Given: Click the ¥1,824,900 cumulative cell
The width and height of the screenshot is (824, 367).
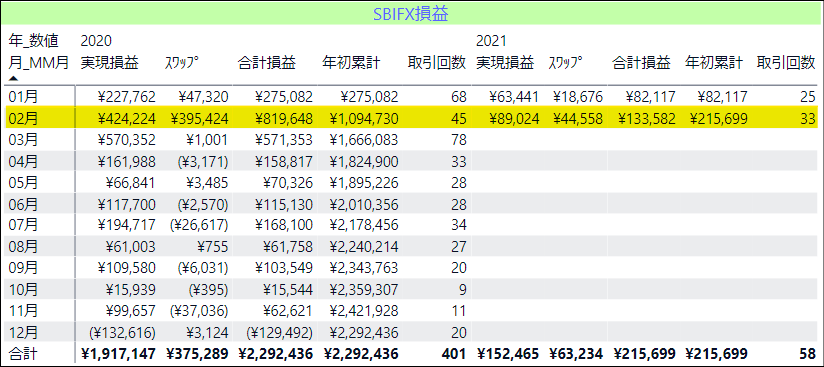Looking at the screenshot, I should click(364, 162).
